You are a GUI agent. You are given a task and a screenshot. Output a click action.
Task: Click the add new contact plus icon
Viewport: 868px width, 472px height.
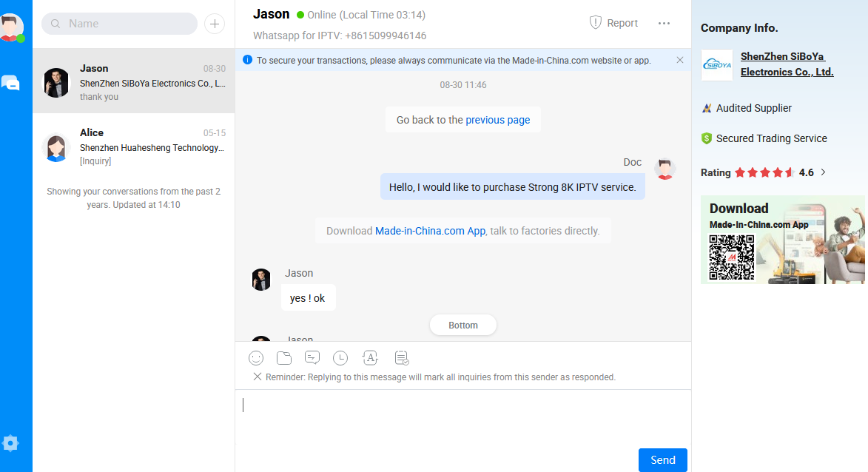pos(215,24)
